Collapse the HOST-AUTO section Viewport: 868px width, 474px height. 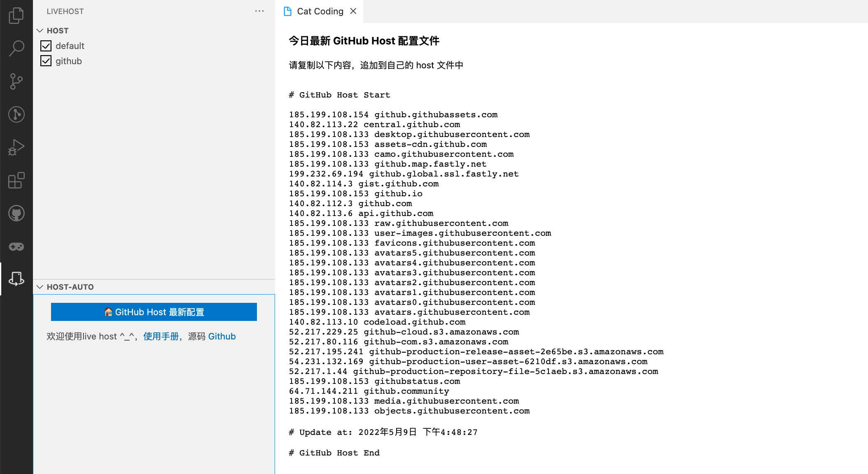click(x=40, y=287)
